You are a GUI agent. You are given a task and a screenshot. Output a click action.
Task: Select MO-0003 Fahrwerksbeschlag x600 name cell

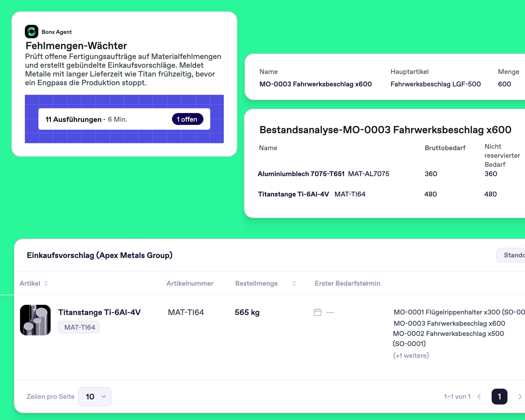[x=316, y=84]
